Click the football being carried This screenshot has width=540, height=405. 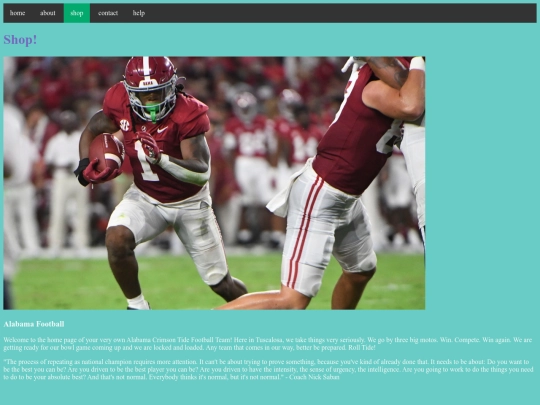pos(106,152)
